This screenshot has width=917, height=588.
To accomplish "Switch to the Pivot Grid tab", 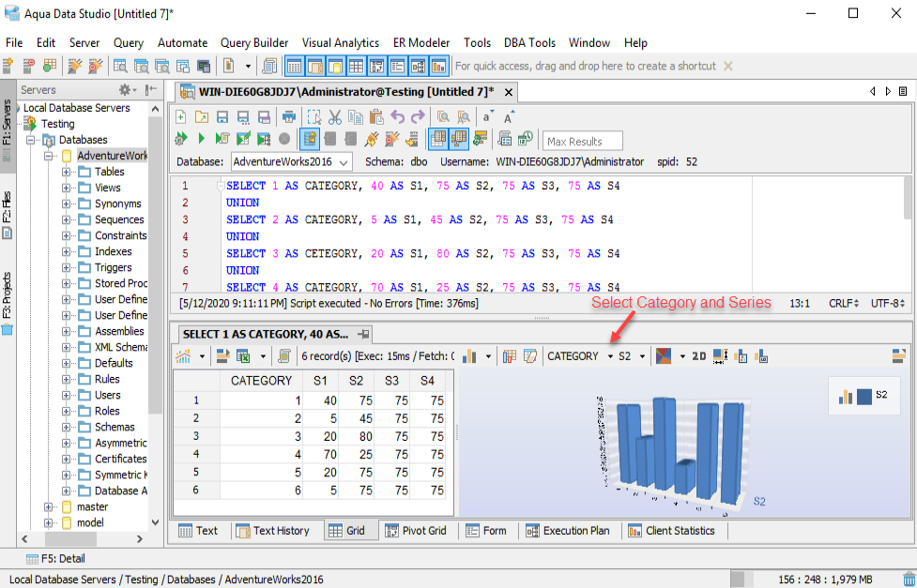I will (x=415, y=531).
